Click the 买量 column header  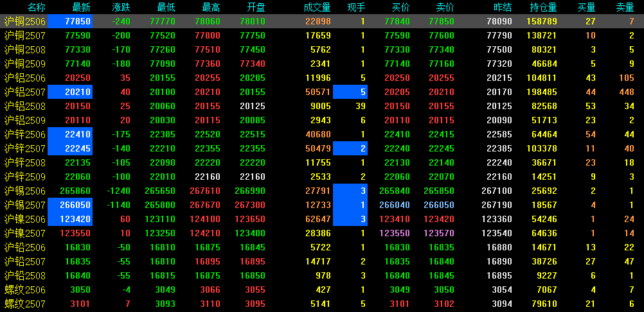pos(587,7)
